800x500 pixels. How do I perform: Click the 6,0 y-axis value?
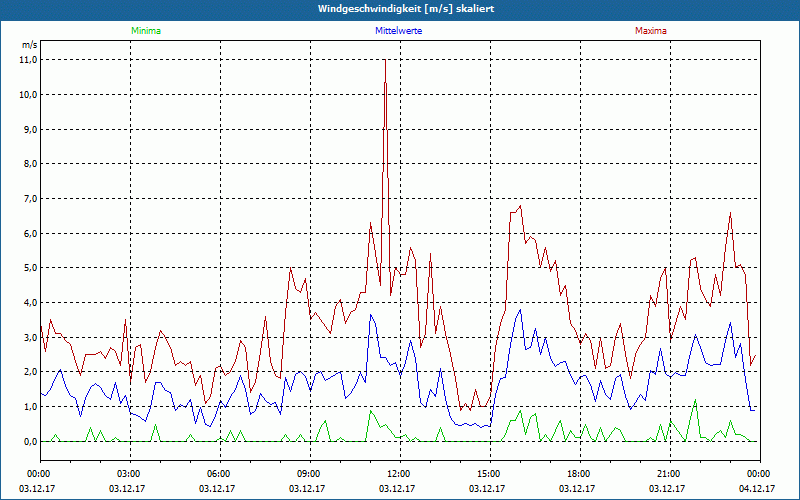click(31, 233)
